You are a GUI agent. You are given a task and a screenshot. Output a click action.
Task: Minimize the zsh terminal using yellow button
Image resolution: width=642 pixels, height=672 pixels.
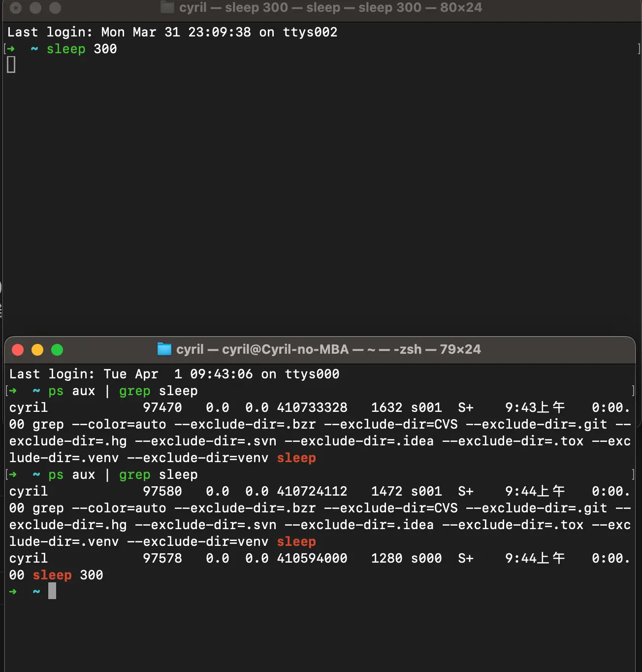[37, 350]
